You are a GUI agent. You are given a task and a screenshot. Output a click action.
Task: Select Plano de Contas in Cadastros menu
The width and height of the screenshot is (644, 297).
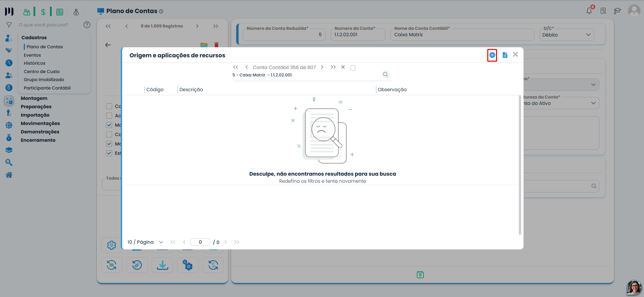click(x=45, y=47)
